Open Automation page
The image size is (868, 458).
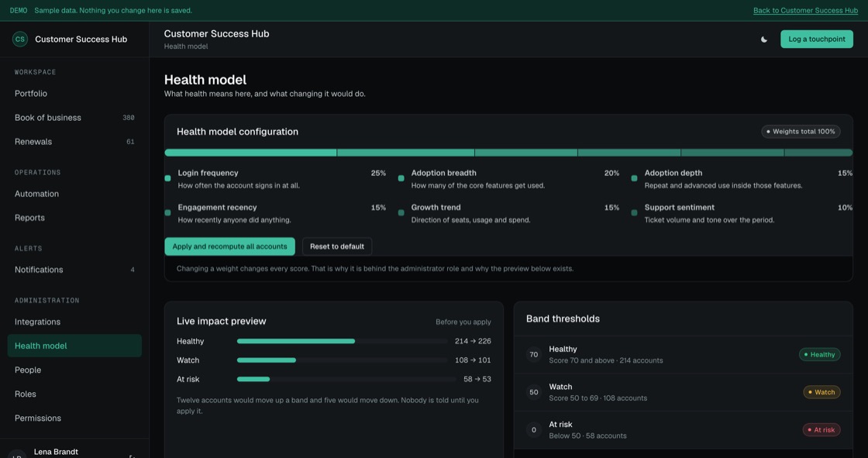click(x=74, y=194)
